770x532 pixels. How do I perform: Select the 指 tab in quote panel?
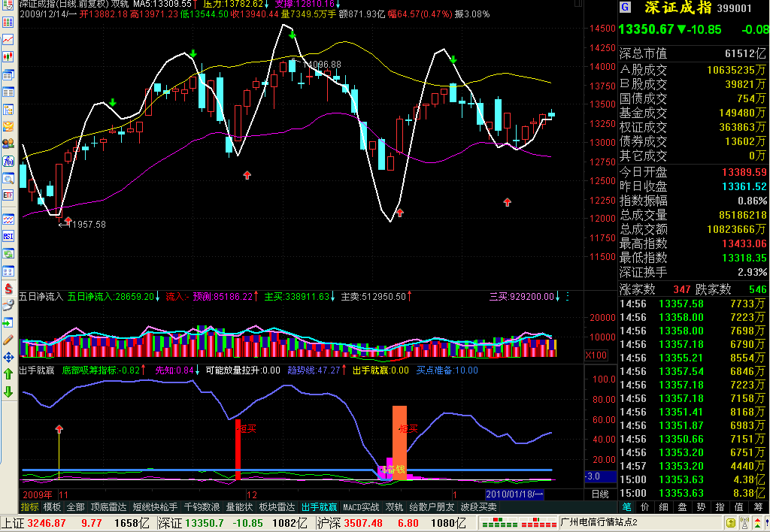pos(720,507)
